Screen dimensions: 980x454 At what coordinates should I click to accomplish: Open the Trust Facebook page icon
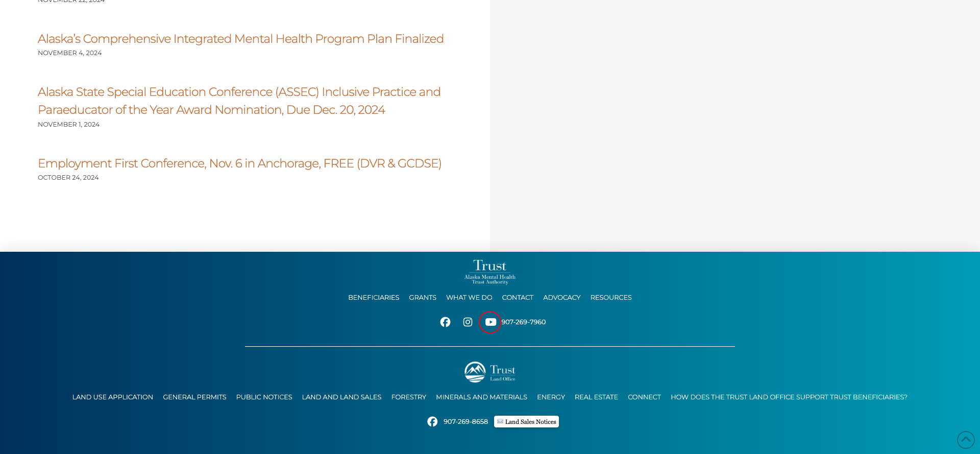(x=445, y=322)
